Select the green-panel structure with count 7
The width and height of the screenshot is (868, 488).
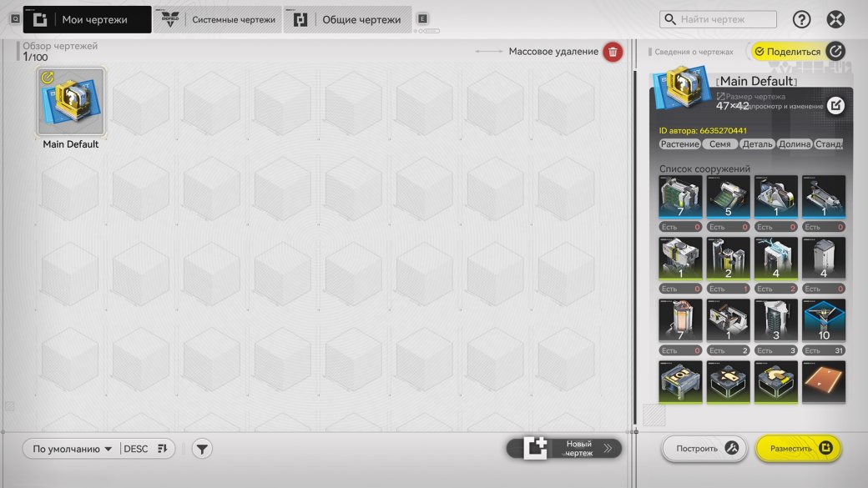coord(680,197)
